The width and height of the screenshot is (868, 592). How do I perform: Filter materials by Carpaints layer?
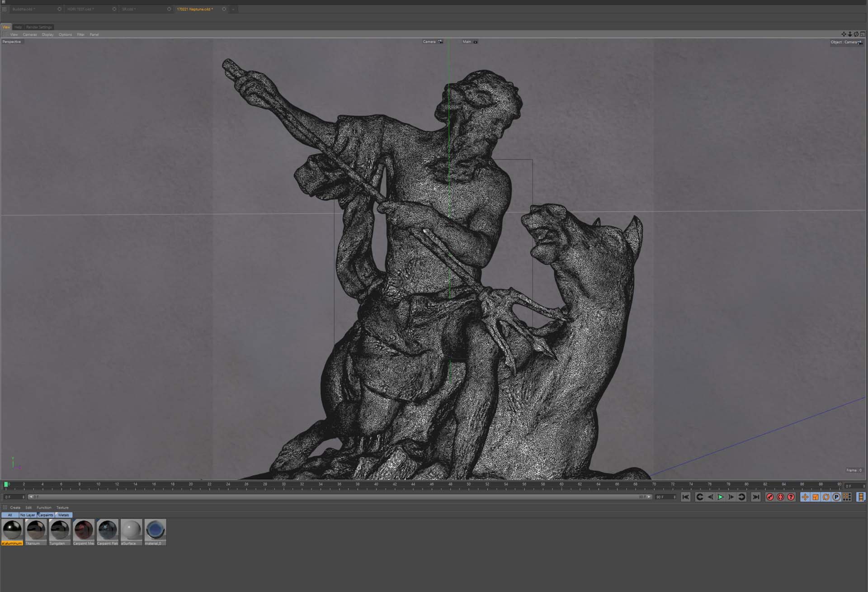(46, 515)
